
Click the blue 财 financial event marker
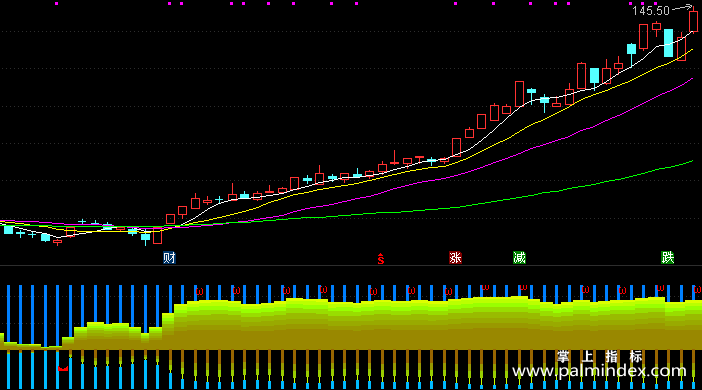click(169, 258)
